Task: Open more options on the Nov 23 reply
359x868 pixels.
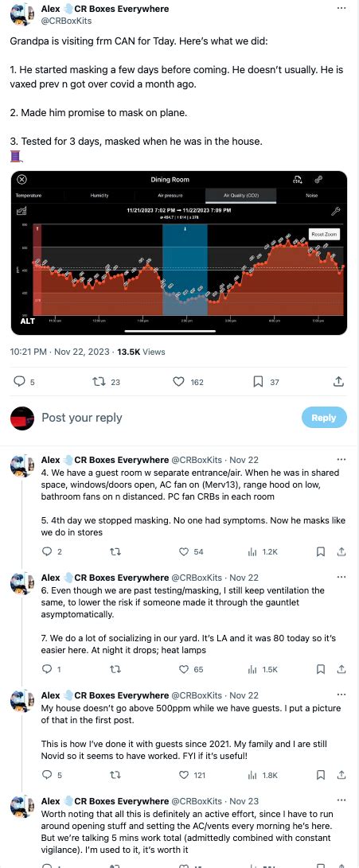Action: 341,800
